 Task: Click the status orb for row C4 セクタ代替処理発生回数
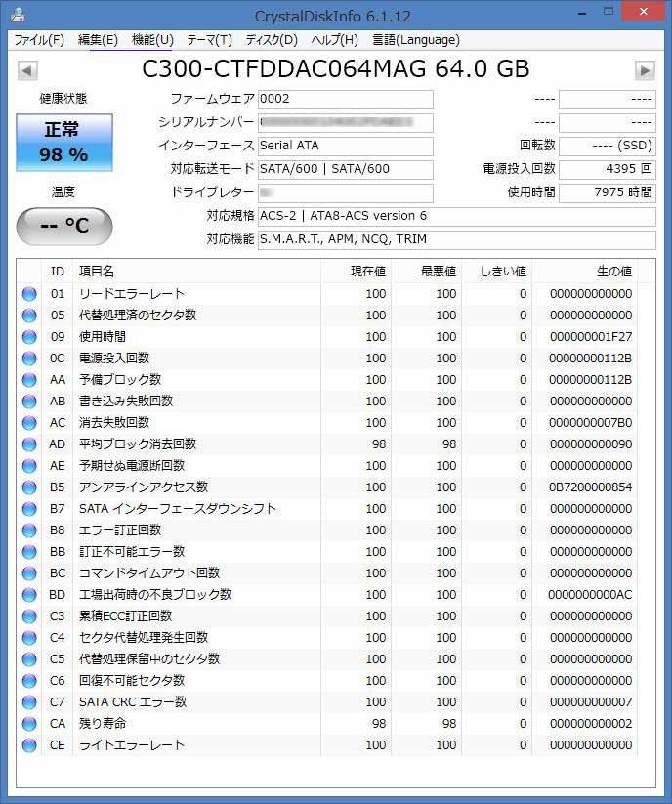29,638
